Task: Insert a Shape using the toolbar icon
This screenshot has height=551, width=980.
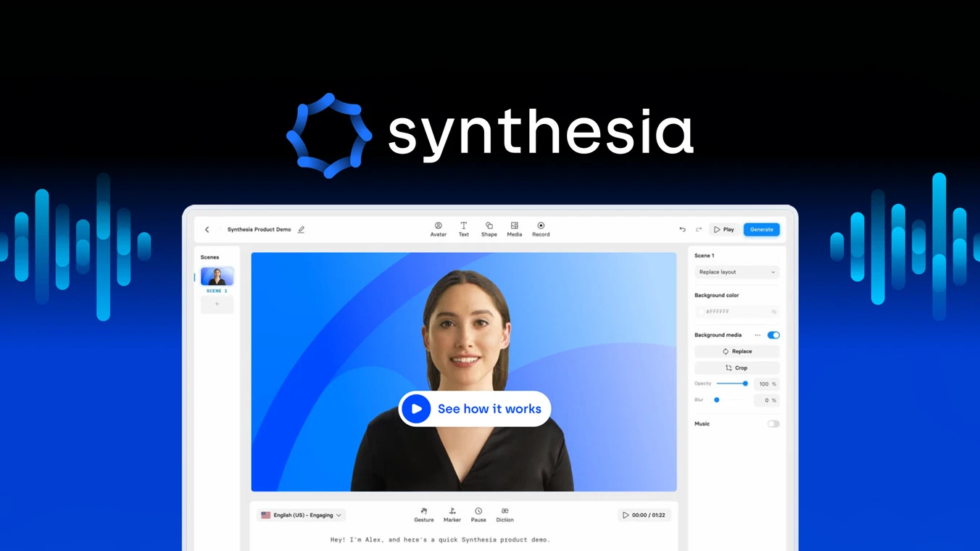Action: (x=489, y=228)
